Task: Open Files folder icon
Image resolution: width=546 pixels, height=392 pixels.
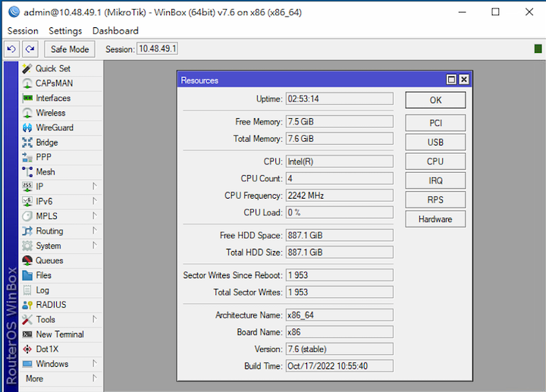Action: pos(27,275)
